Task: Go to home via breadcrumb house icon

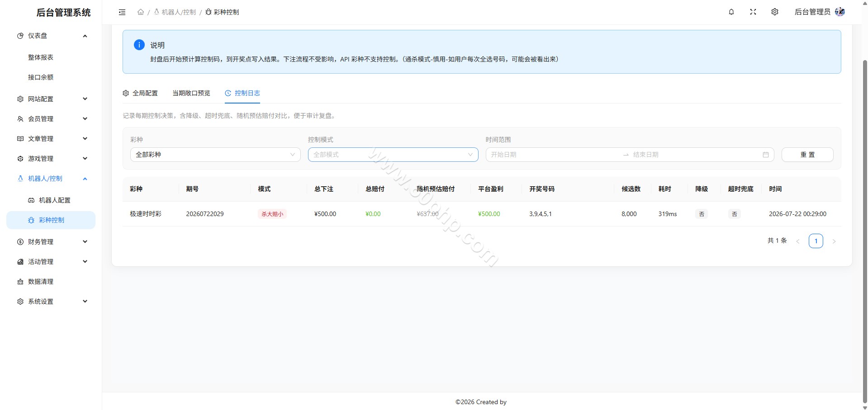Action: (141, 12)
